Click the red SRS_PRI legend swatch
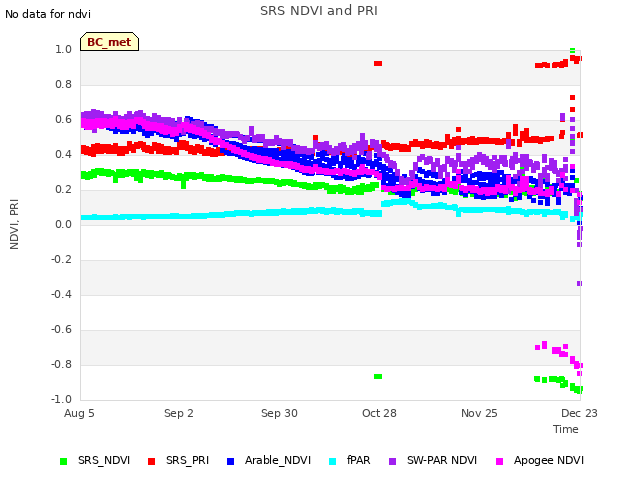Viewport: 640px width, 480px height. [151, 461]
